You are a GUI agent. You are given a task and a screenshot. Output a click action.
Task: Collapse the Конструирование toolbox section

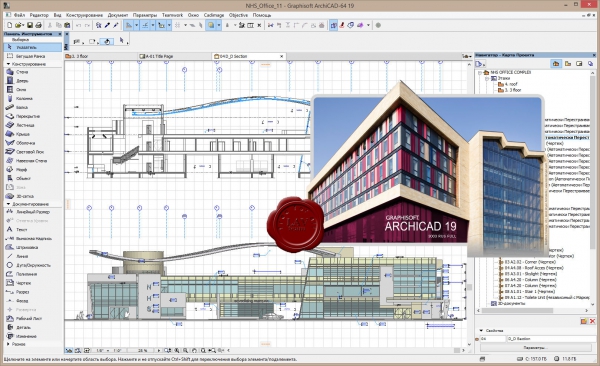click(x=8, y=64)
